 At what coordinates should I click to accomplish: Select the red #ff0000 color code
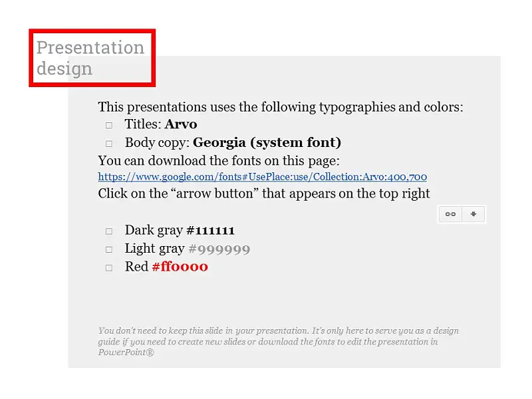pyautogui.click(x=180, y=267)
